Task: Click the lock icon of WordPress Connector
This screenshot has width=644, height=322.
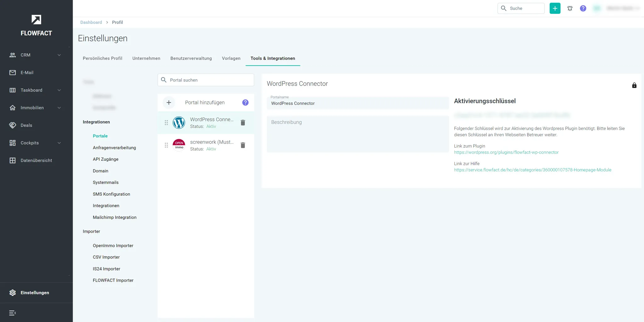Action: pyautogui.click(x=634, y=85)
